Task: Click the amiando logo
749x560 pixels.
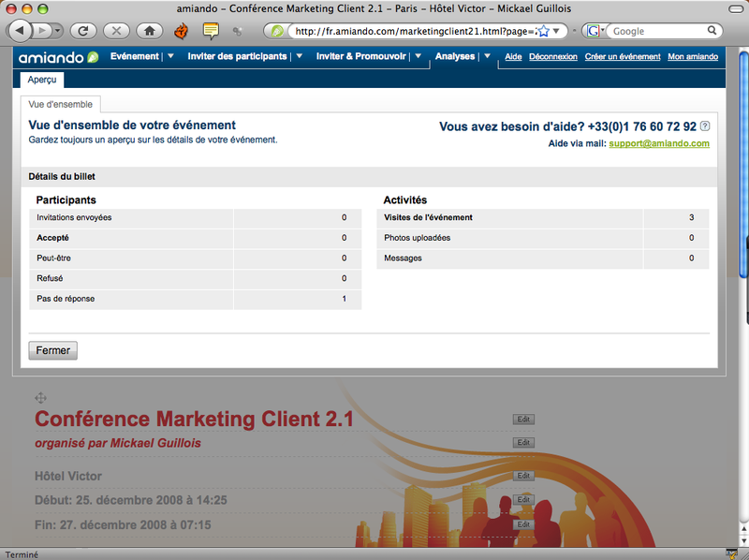Action: [58, 57]
